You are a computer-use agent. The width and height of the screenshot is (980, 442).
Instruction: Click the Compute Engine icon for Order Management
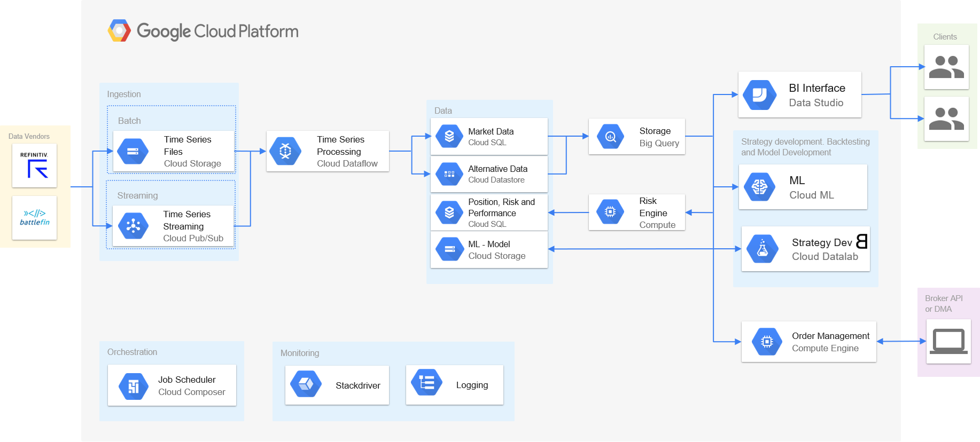pyautogui.click(x=767, y=342)
